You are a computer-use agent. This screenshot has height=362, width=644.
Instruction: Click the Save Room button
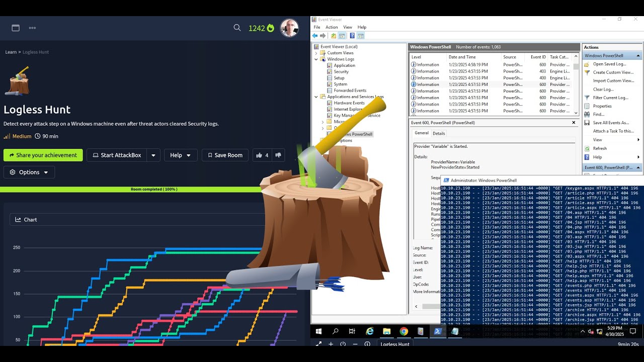tap(225, 155)
